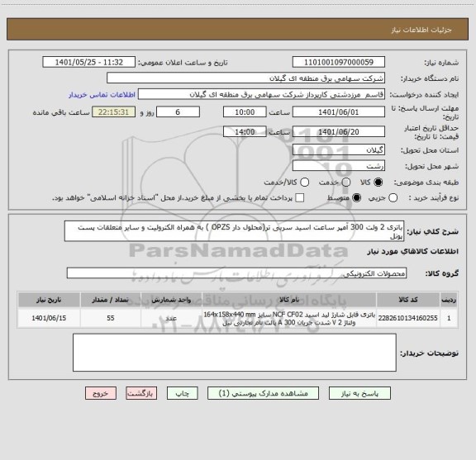Click the تعداد / مقدار column header
The height and width of the screenshot is (460, 476).
[x=111, y=300]
